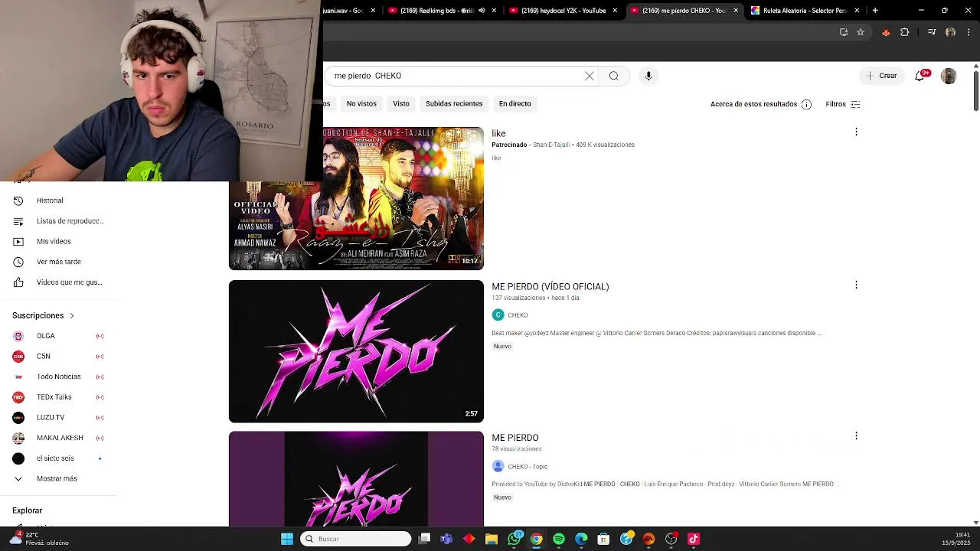Viewport: 980px width, 551px height.
Task: Open the Filtros search filters
Action: 843,104
